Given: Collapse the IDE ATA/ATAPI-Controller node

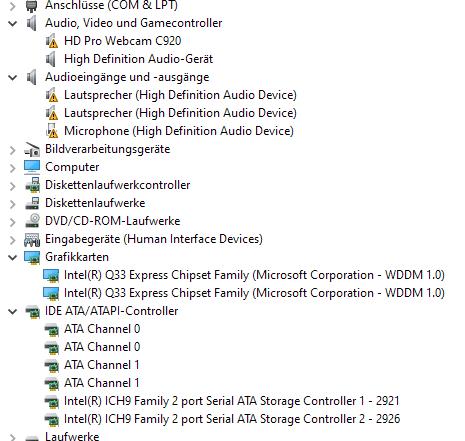Looking at the screenshot, I should [12, 312].
